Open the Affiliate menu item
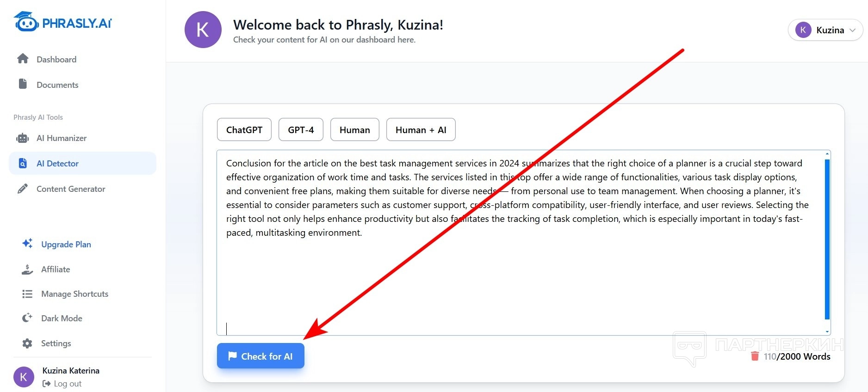The width and height of the screenshot is (868, 392). pos(56,269)
